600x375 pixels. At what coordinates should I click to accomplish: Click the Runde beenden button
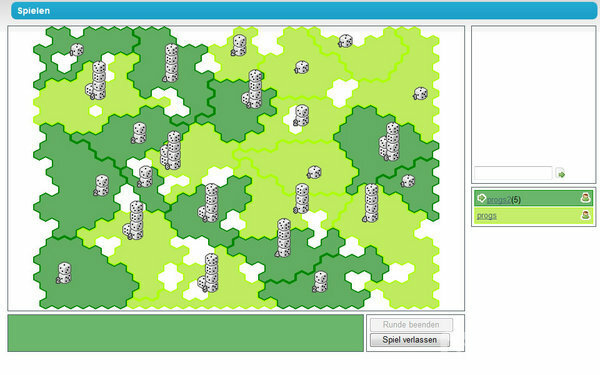(411, 325)
